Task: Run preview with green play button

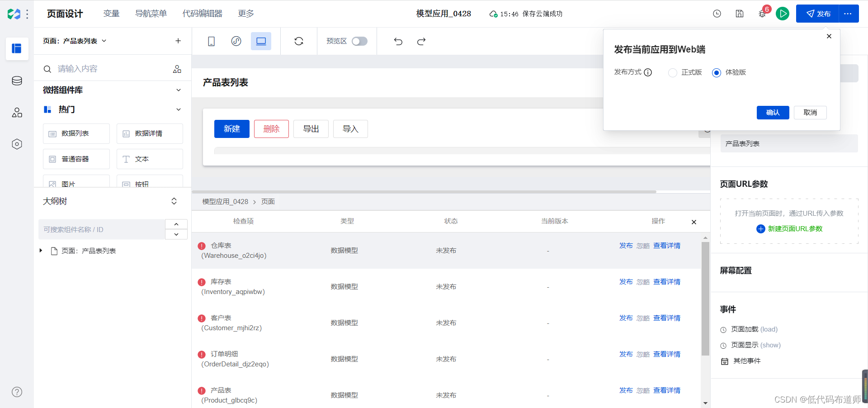Action: coord(783,14)
